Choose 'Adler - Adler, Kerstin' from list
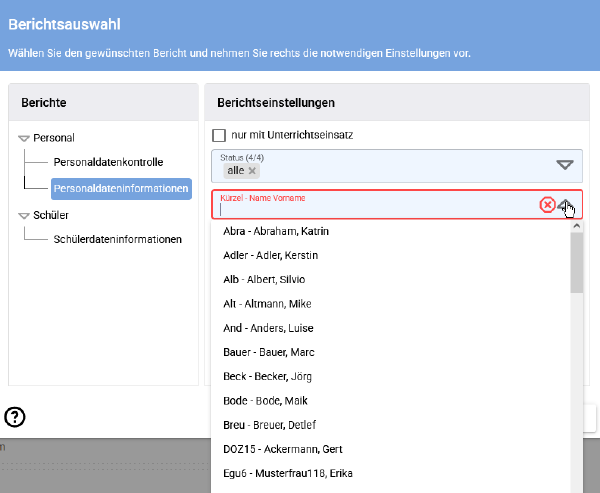600x493 pixels. tap(270, 255)
